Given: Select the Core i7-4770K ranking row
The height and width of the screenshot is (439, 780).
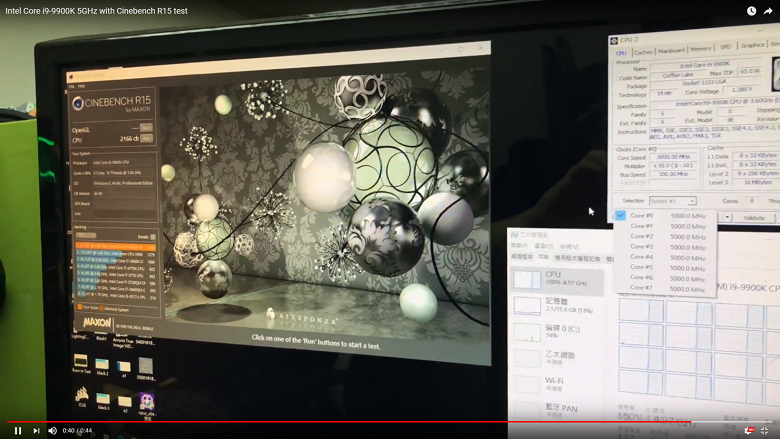Looking at the screenshot, I should click(115, 268).
